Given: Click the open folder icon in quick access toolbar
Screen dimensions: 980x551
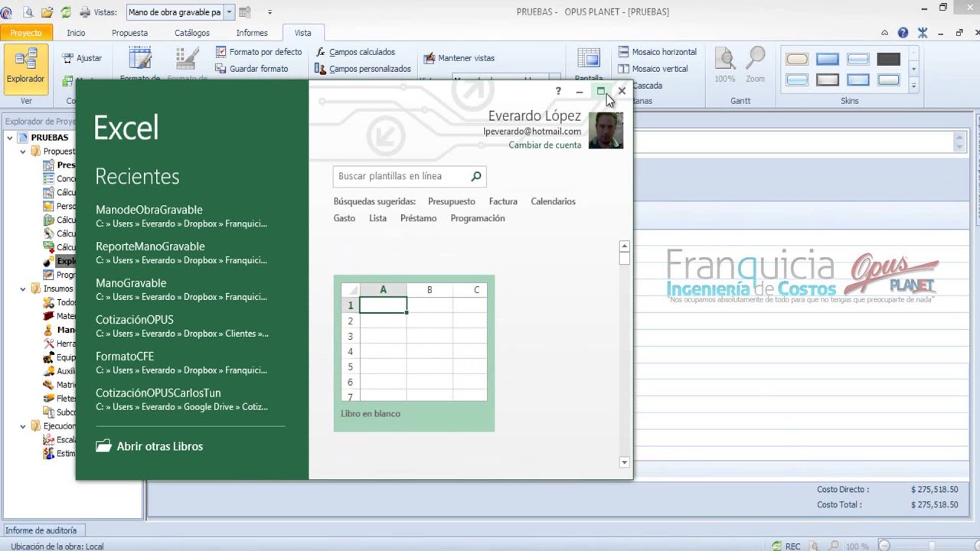Looking at the screenshot, I should [47, 12].
